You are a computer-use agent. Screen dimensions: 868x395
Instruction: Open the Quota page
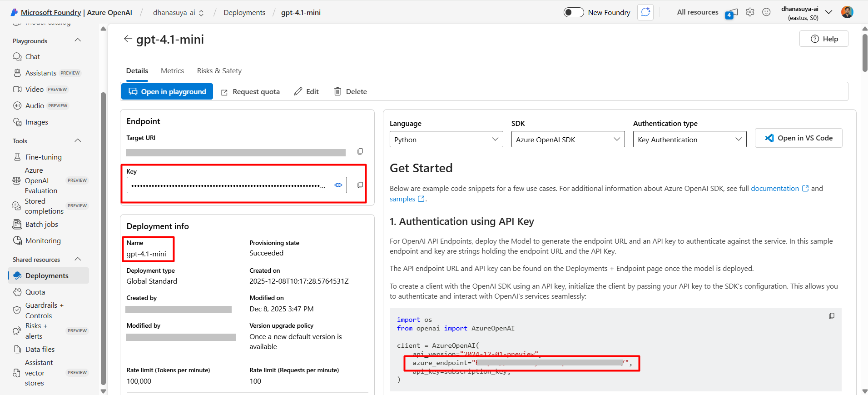coord(29,292)
